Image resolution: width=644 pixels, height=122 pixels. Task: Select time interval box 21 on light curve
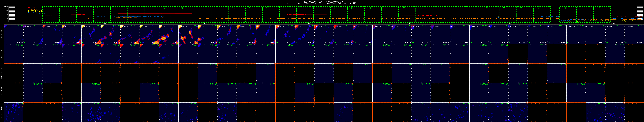tap(390, 14)
